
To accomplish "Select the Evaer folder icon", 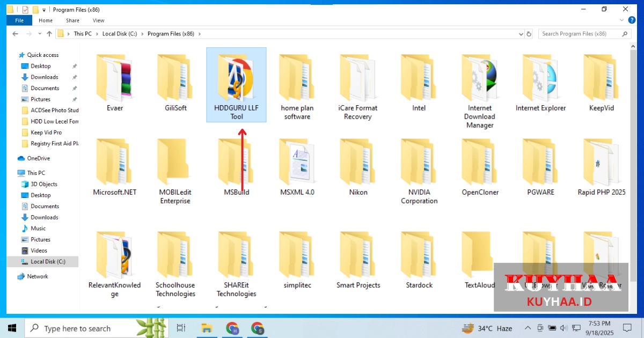I will 114,77.
